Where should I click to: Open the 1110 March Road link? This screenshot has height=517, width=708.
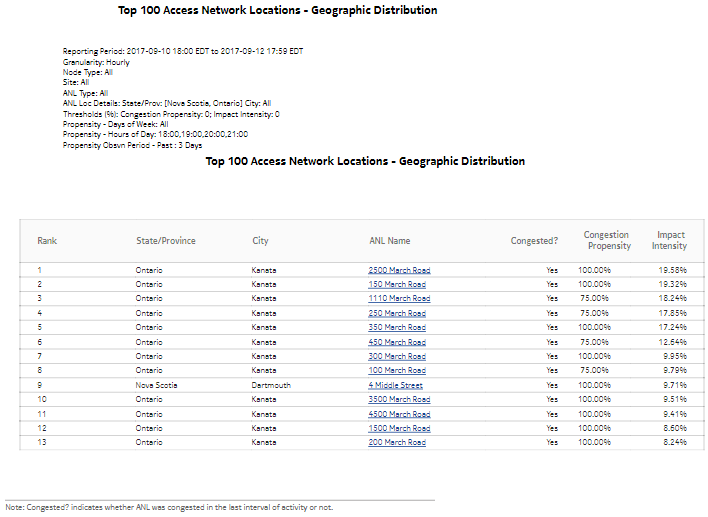(399, 298)
